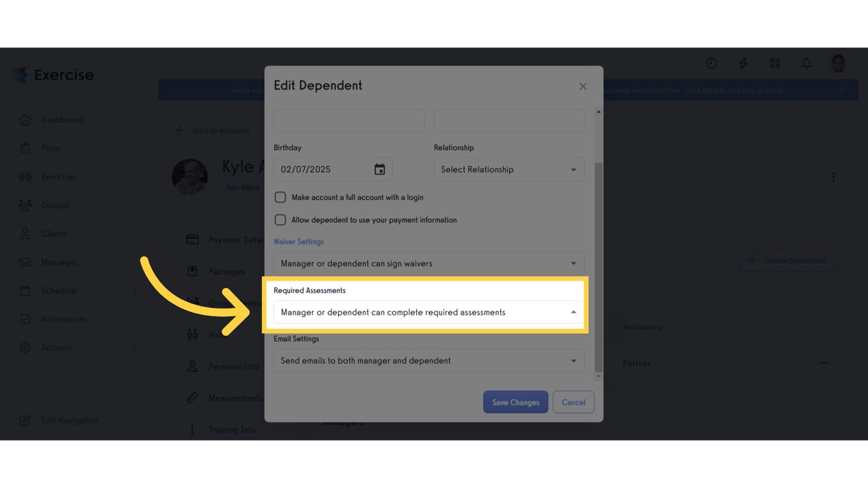
Task: Open Messages from the sidebar
Action: click(x=61, y=262)
